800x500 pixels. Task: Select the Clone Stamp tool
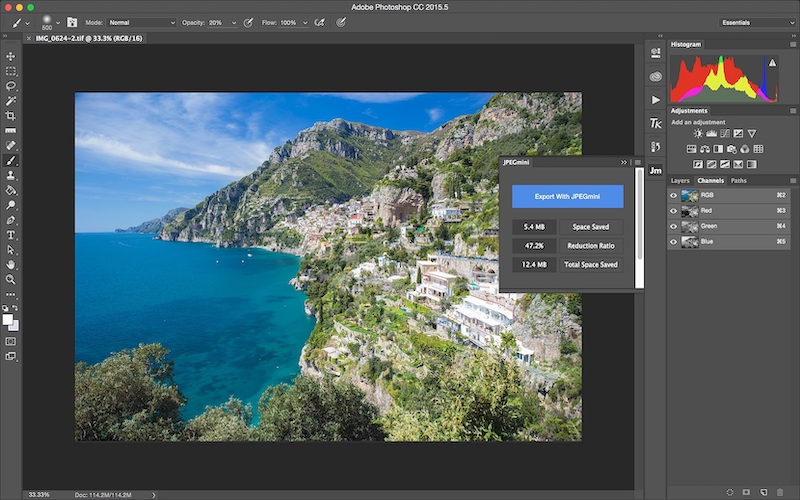coord(11,175)
